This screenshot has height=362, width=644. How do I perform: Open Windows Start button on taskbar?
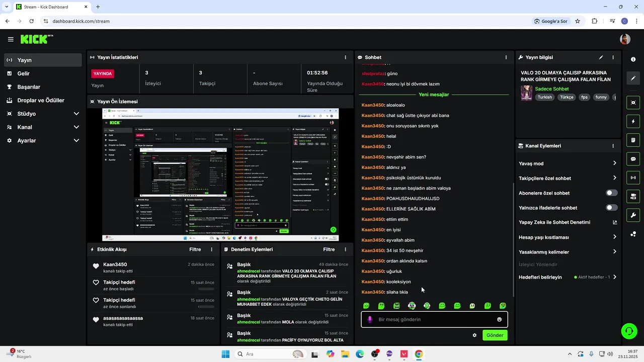[225, 354]
